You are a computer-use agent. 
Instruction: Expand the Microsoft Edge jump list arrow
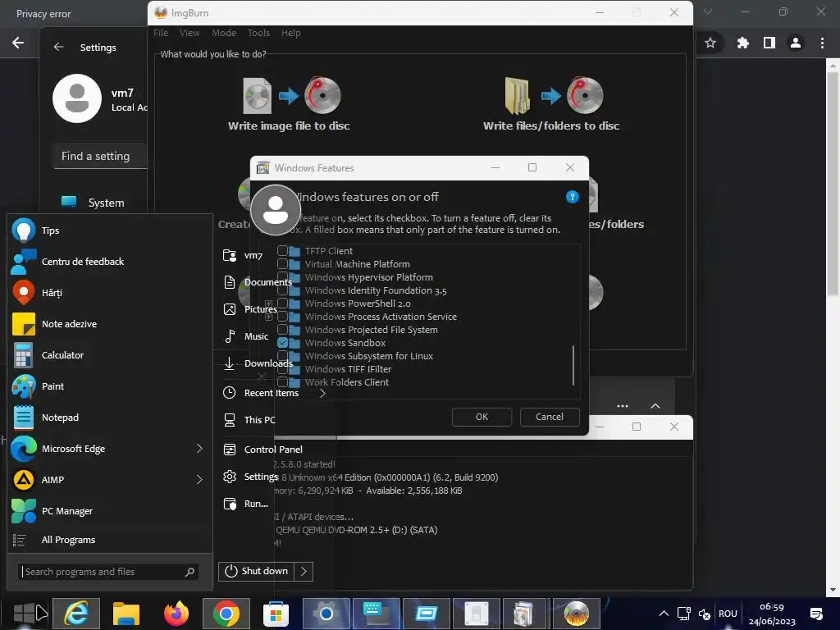click(199, 449)
